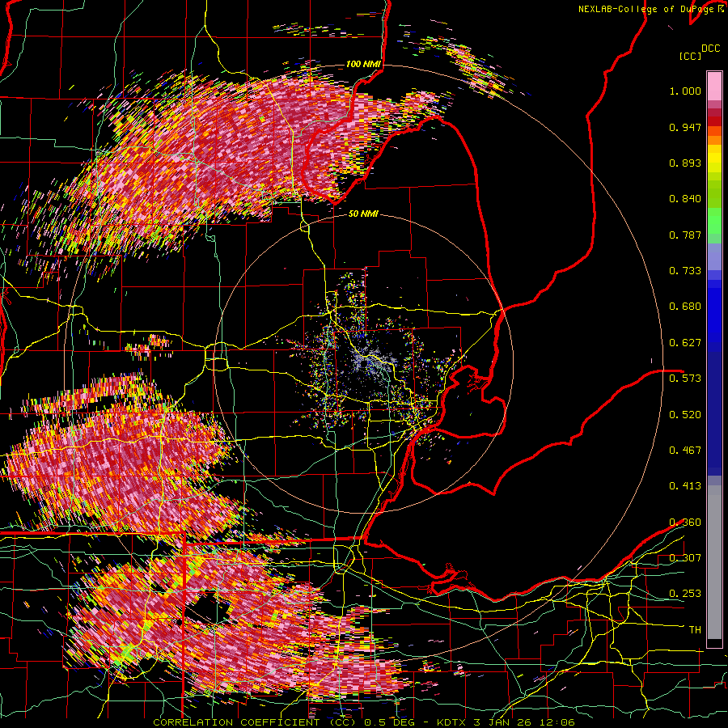Select the 0.413 legend value
Screen dimensions: 728x728
coord(685,486)
